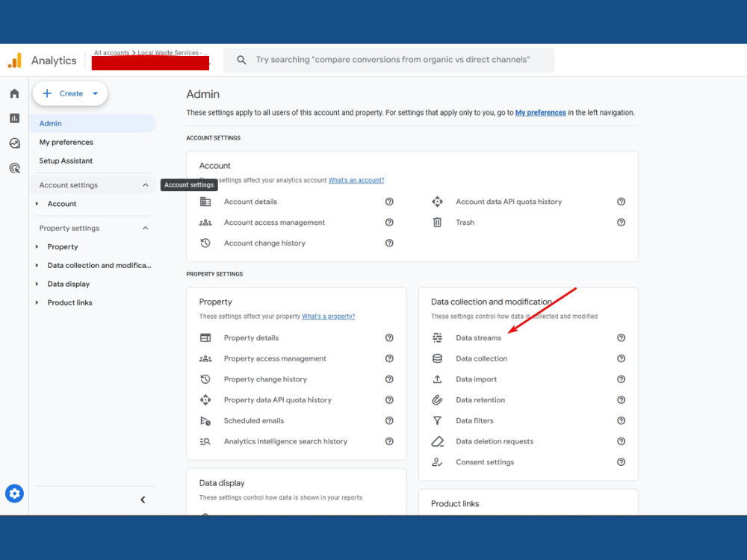Open help for Account details
Screen dimensions: 747x560
[x=389, y=202]
